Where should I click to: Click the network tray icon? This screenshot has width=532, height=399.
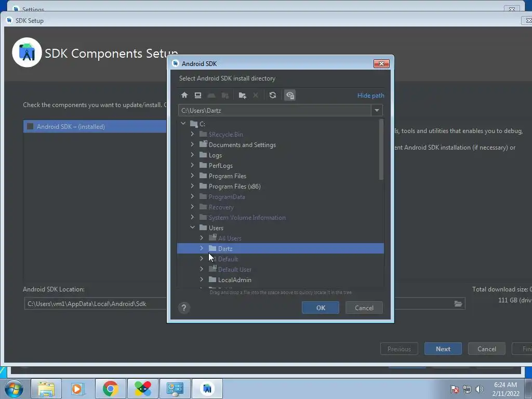[x=467, y=389]
